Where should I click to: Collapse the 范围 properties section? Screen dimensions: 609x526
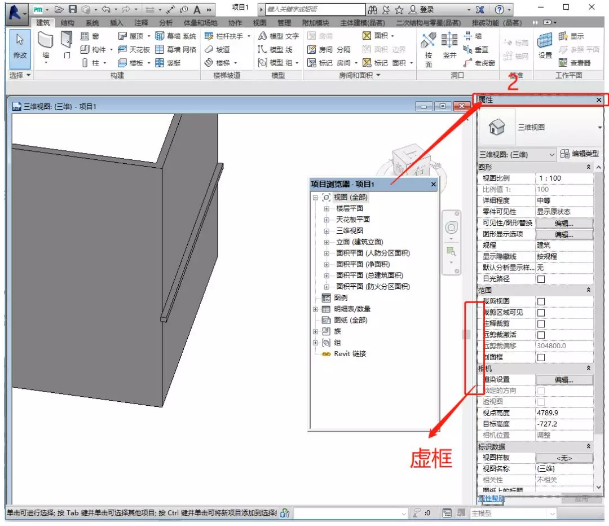pyautogui.click(x=588, y=290)
